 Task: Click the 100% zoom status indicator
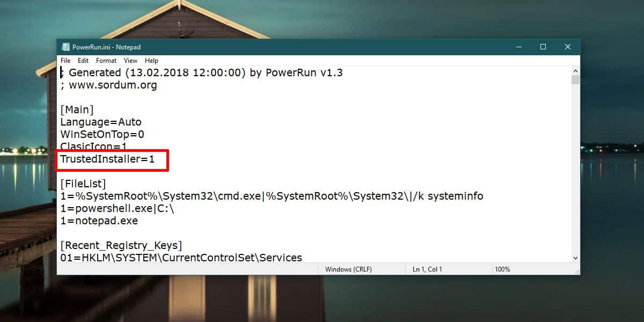pyautogui.click(x=502, y=269)
